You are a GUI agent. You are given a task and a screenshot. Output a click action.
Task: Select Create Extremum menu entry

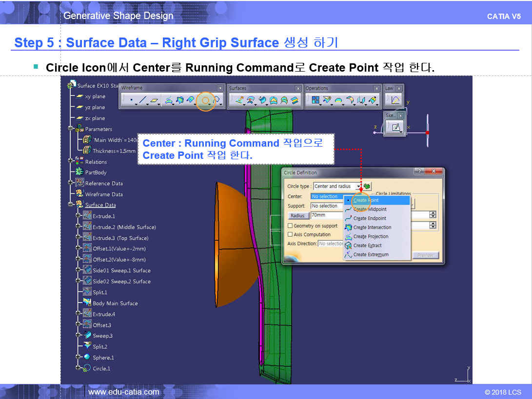(371, 255)
